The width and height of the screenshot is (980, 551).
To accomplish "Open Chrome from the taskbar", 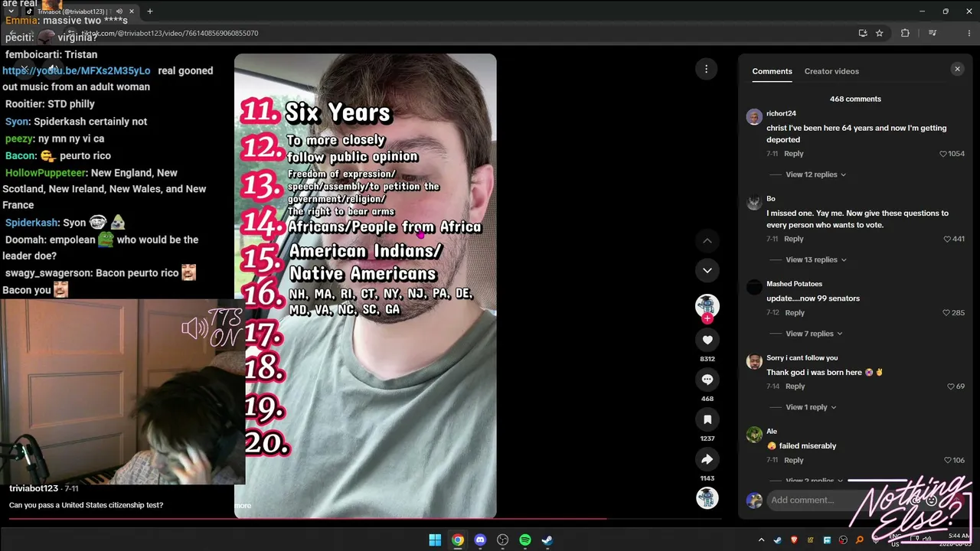I will pos(457,540).
